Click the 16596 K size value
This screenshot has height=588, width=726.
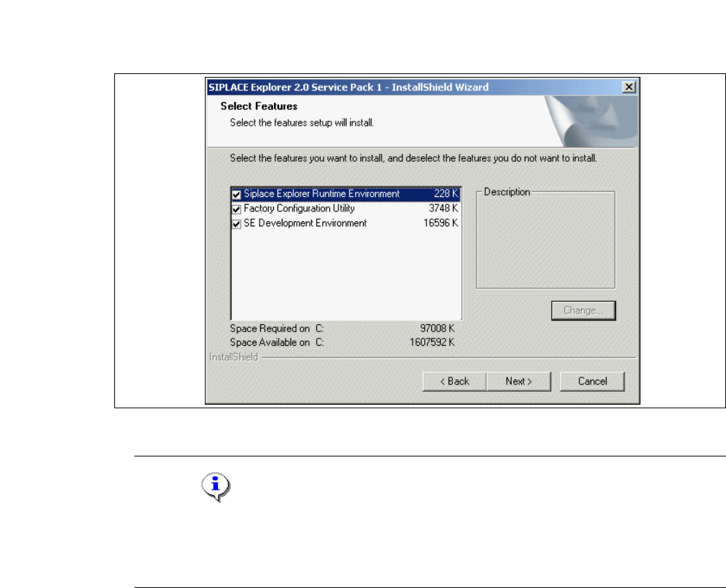(441, 223)
